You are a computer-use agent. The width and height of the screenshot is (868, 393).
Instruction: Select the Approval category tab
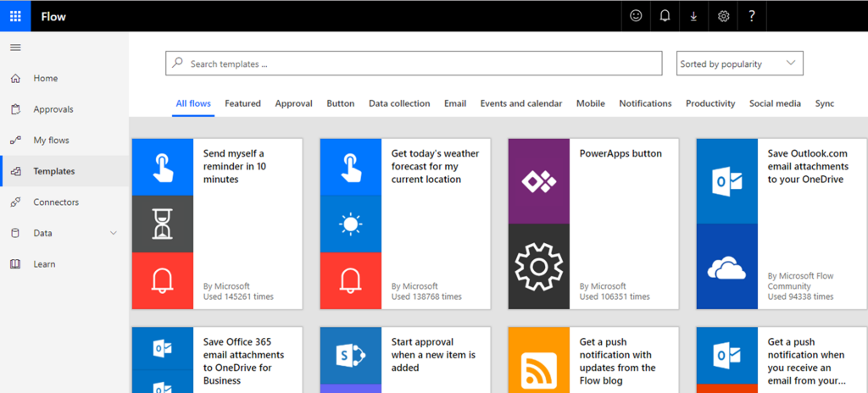point(293,103)
